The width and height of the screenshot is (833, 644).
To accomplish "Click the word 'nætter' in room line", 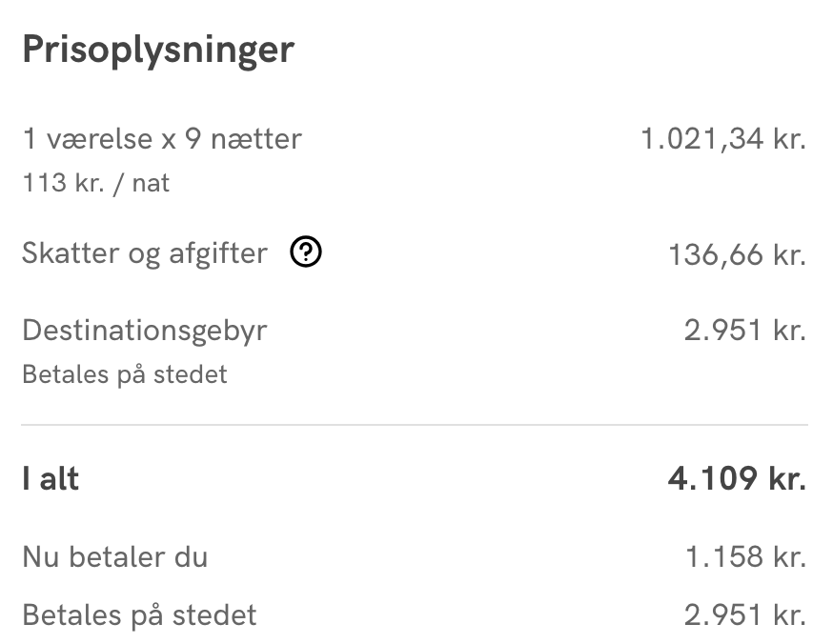I will (x=256, y=140).
